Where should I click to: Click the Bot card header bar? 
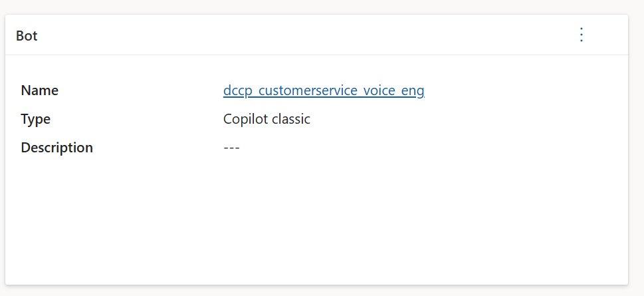click(x=316, y=35)
